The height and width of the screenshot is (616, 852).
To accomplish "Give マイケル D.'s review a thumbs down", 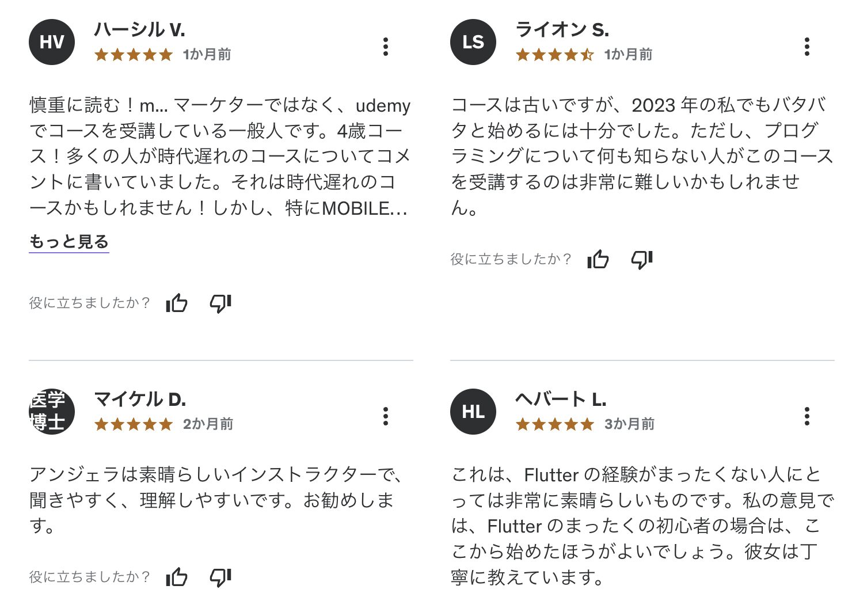I will tap(220, 576).
